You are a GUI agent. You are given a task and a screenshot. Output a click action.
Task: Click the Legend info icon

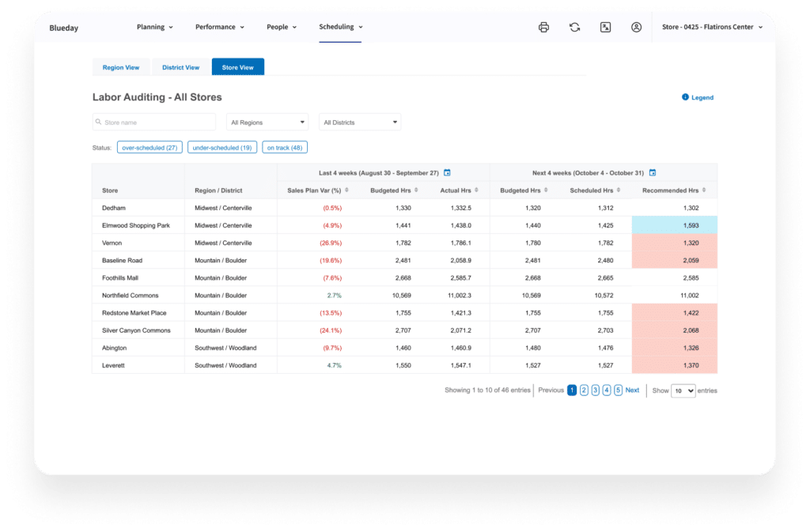(x=684, y=97)
